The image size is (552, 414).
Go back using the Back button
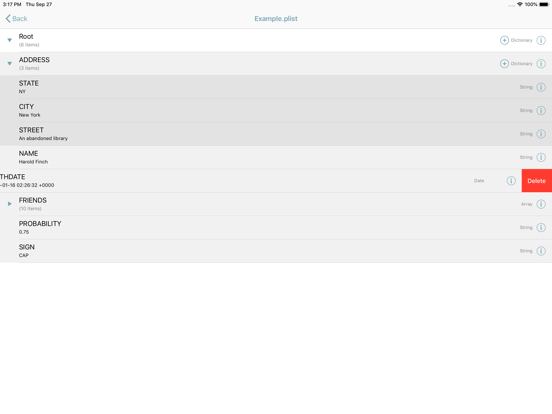17,19
